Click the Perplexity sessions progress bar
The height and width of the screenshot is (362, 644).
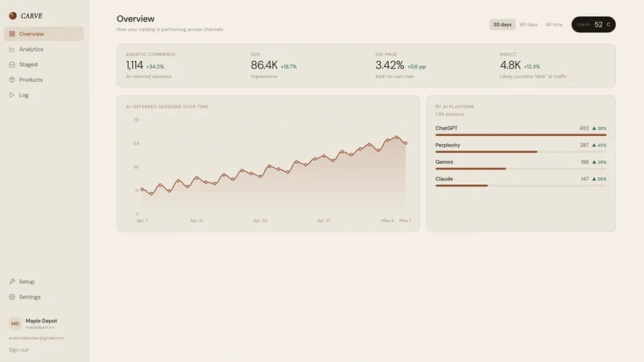click(x=521, y=151)
